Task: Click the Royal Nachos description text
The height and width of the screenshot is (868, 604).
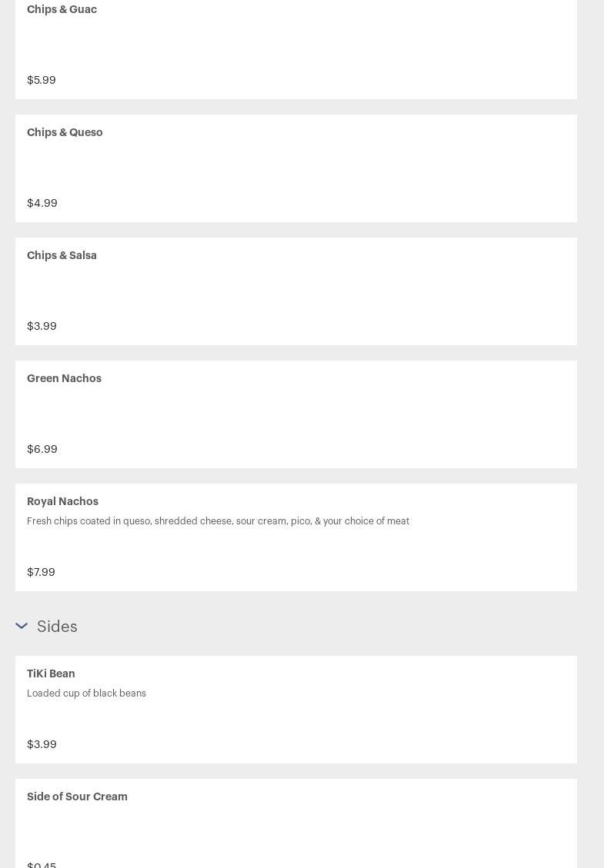Action: coord(218,521)
